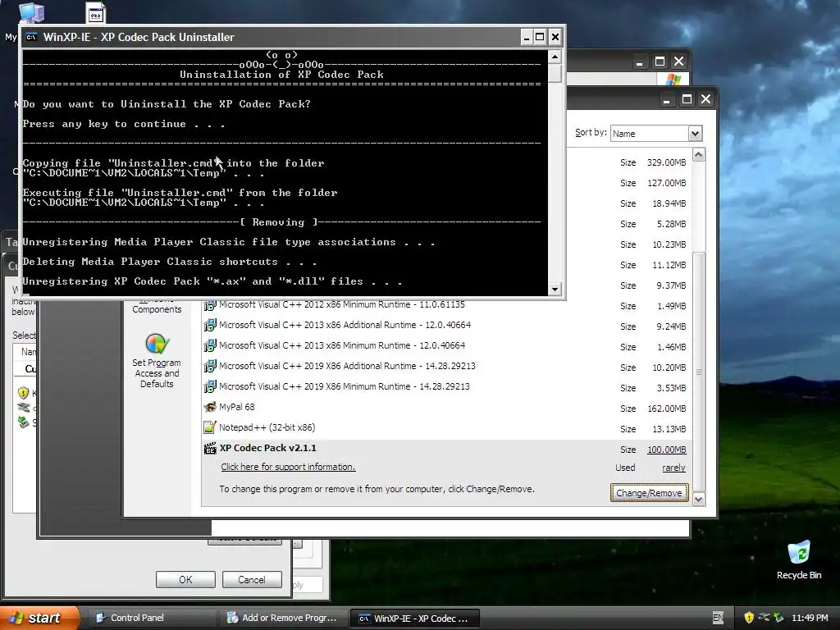
Task: Click the 329.00MB size value
Action: 666,162
